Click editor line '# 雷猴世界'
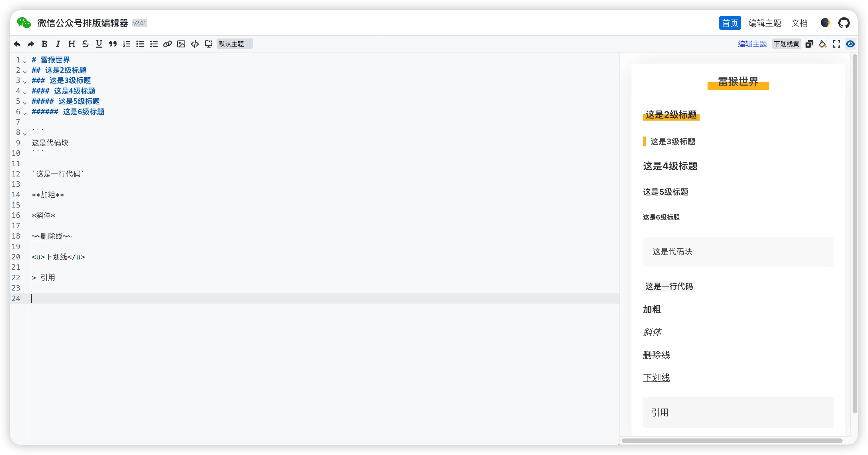 click(x=50, y=60)
